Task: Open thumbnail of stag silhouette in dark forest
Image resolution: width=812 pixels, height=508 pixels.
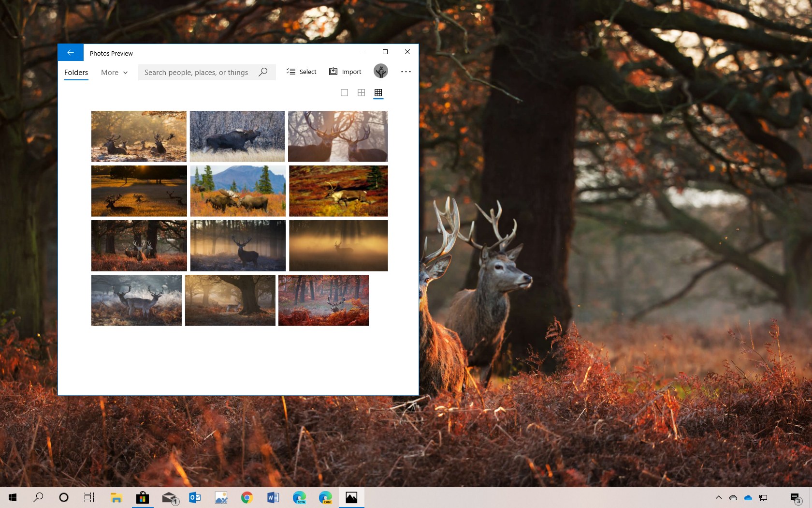Action: pos(238,246)
